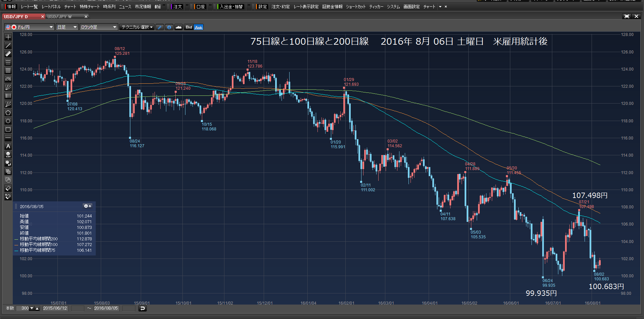Select the pentagon polygon shape tool
The image size is (644, 319).
click(8, 113)
